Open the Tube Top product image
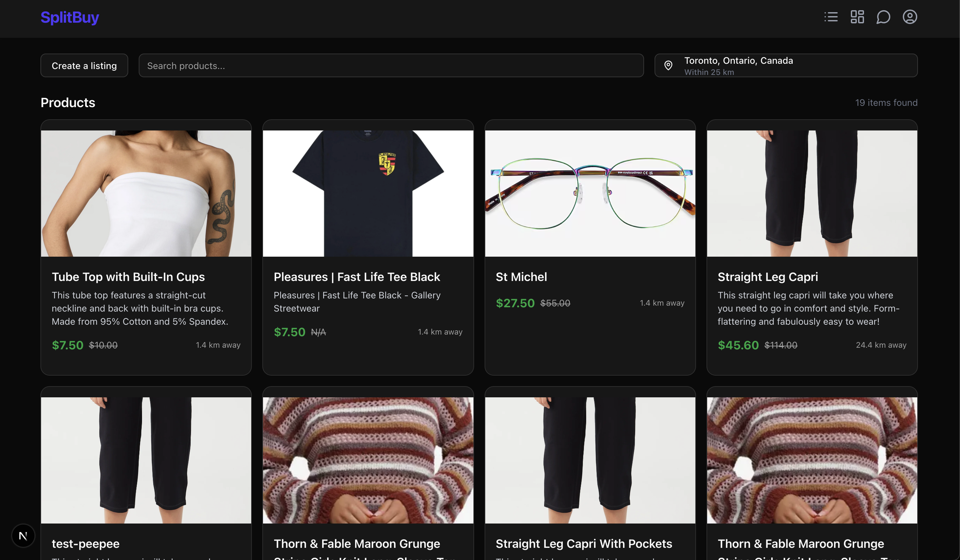This screenshot has width=960, height=560. point(146,193)
